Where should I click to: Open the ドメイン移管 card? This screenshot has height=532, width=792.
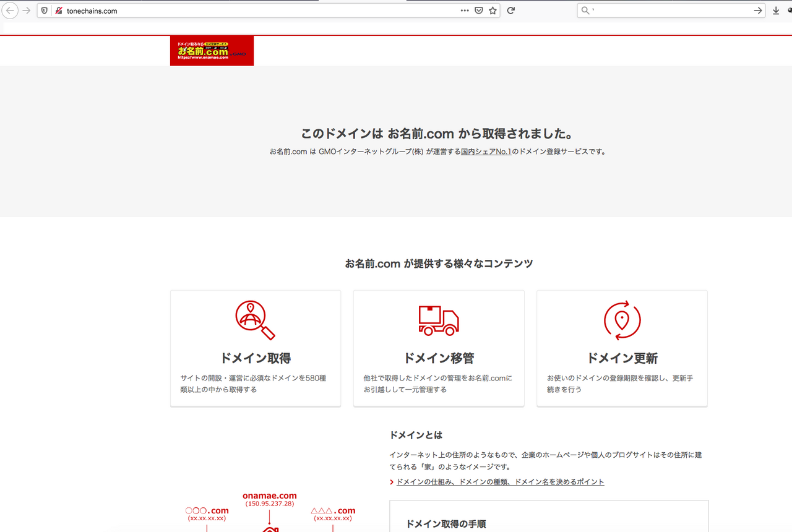click(x=439, y=348)
